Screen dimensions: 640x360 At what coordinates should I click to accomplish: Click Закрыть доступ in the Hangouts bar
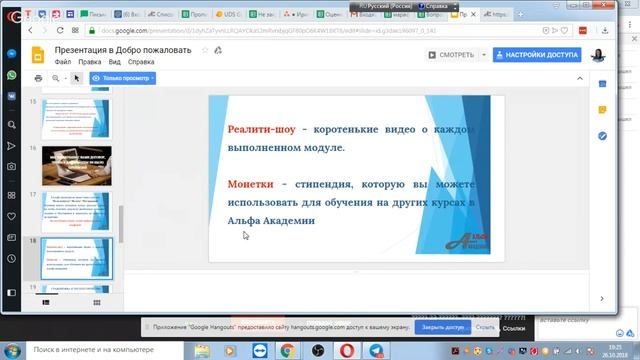click(443, 327)
